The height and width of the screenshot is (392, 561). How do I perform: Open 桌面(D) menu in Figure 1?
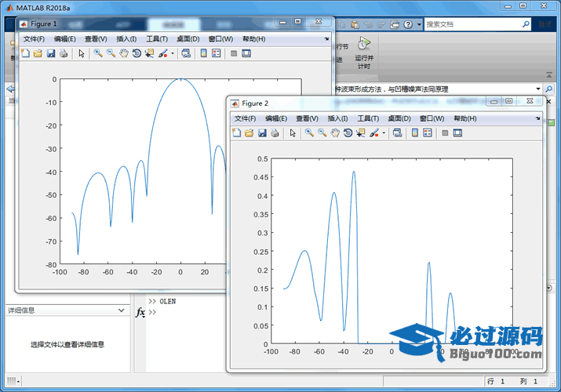188,39
